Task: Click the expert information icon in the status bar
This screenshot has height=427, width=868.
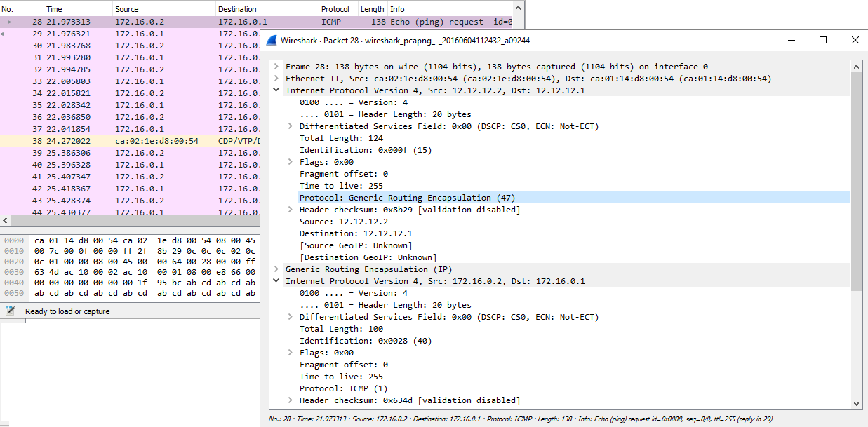Action: [11, 310]
